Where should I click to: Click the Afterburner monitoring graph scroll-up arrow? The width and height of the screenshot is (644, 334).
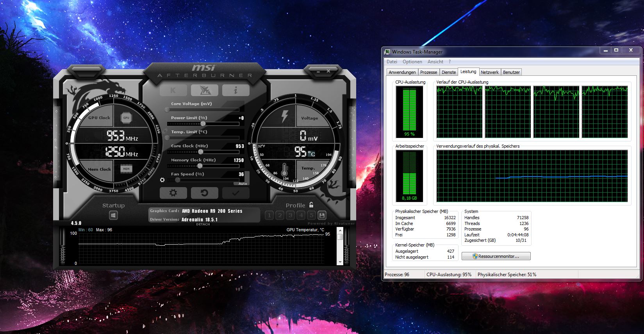340,230
